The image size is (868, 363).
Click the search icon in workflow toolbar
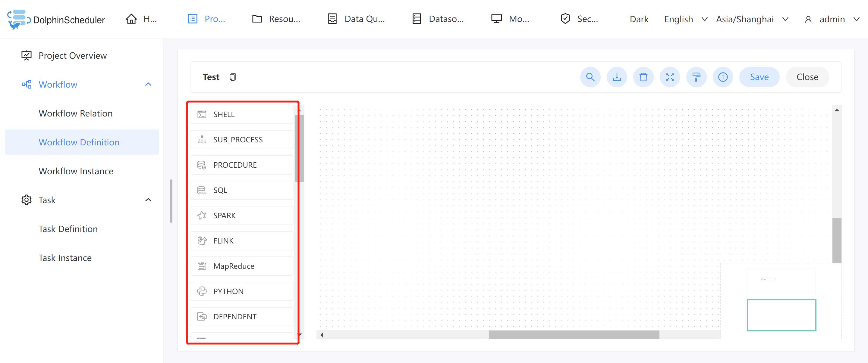click(590, 77)
